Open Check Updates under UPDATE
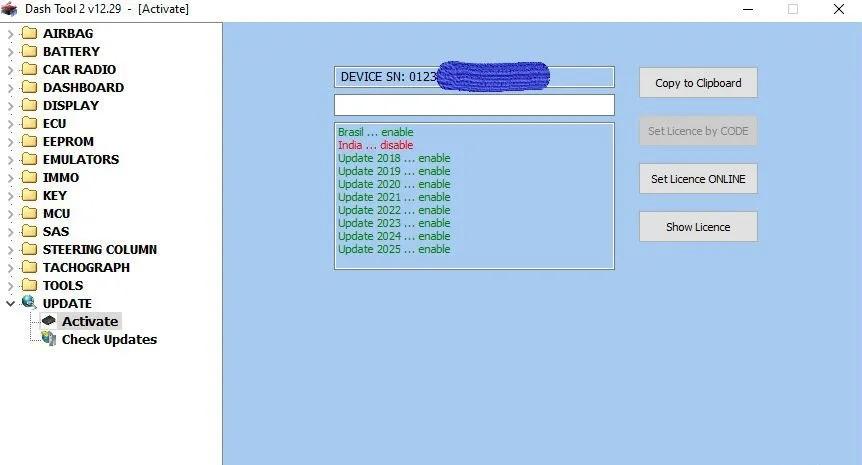 109,339
